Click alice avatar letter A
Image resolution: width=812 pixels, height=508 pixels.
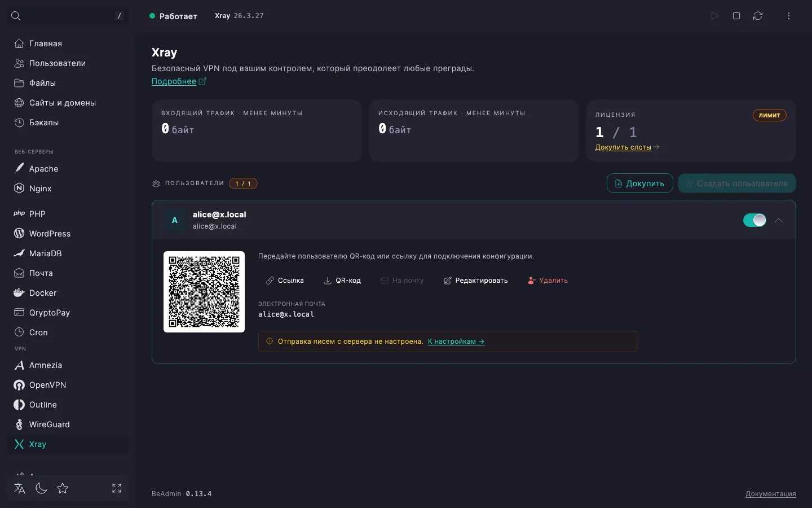pyautogui.click(x=175, y=220)
